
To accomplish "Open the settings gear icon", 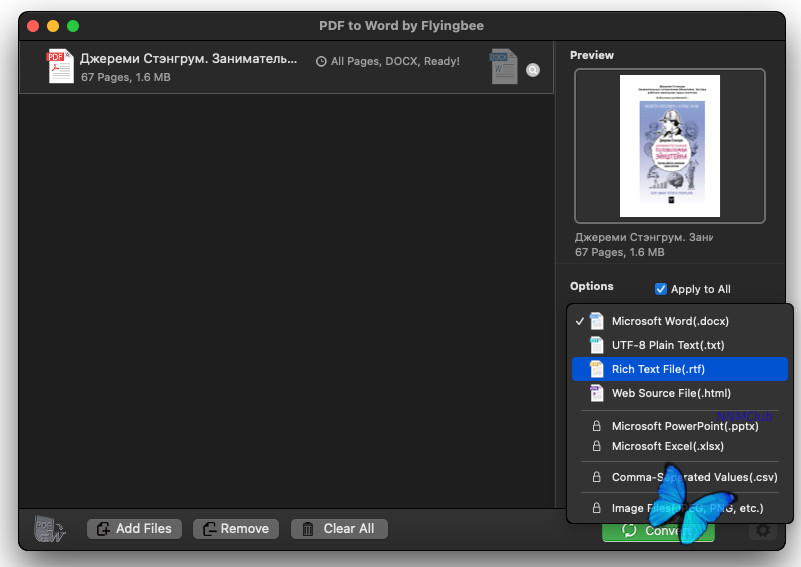I will 763,531.
